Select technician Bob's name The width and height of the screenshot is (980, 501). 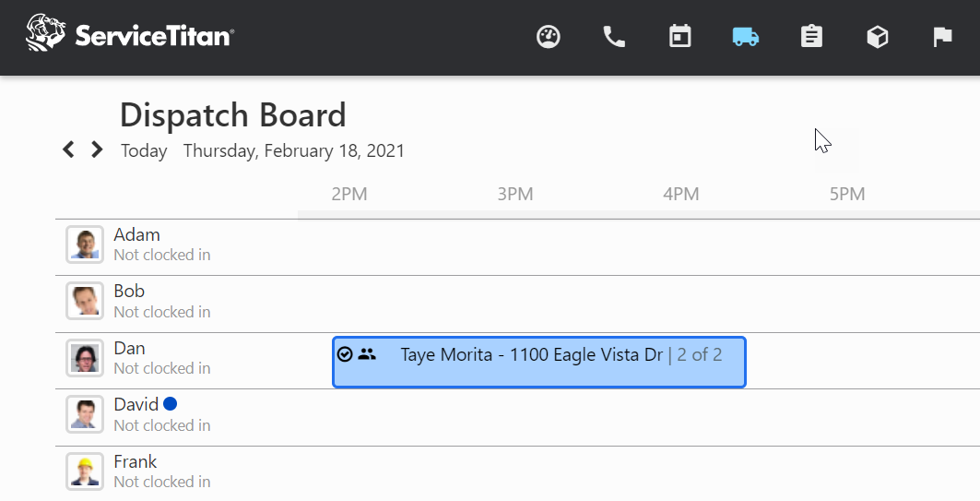pos(129,292)
